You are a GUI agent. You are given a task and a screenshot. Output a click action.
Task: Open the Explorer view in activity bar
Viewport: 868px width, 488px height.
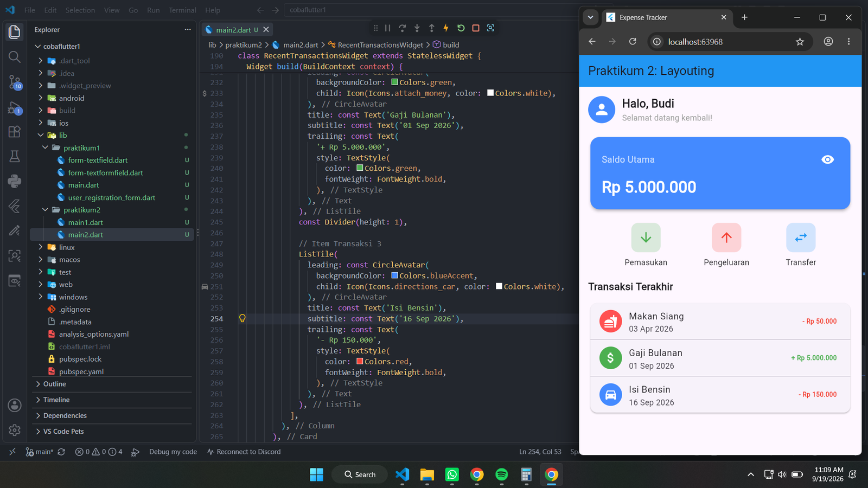(x=15, y=32)
